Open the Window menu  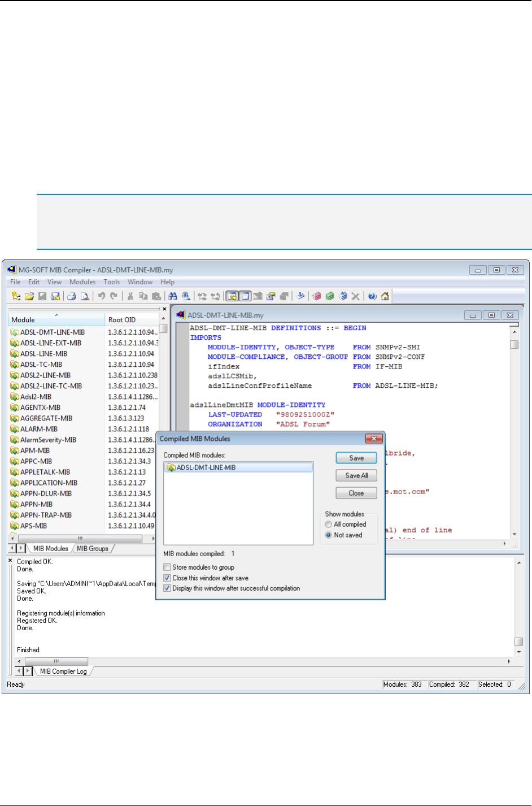click(x=140, y=282)
